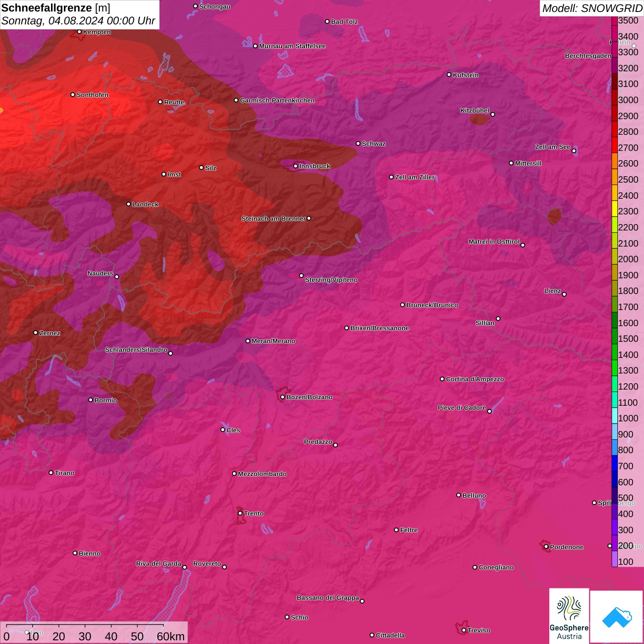Click the Lienz town marker
Screen dimensions: 644x644
[564, 294]
